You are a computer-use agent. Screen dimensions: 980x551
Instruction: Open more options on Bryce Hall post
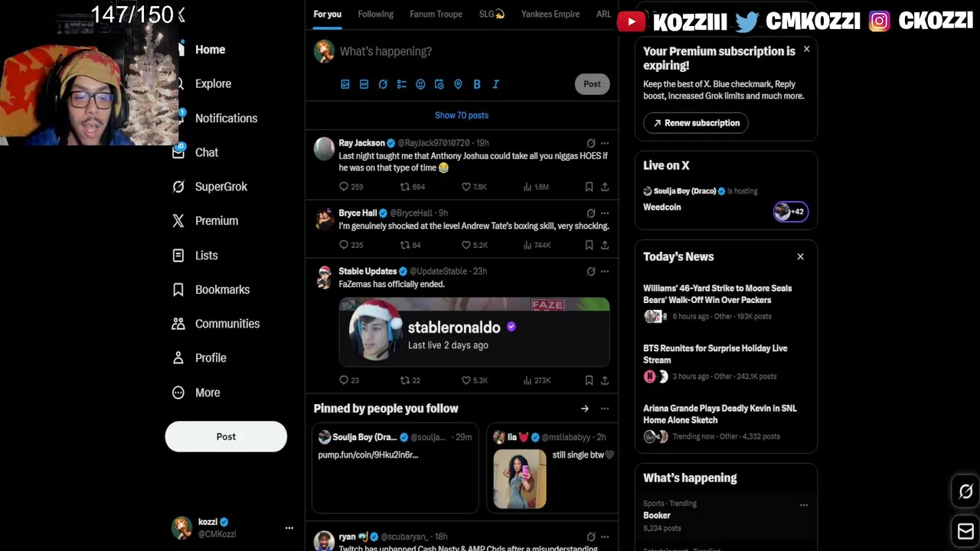pos(605,214)
